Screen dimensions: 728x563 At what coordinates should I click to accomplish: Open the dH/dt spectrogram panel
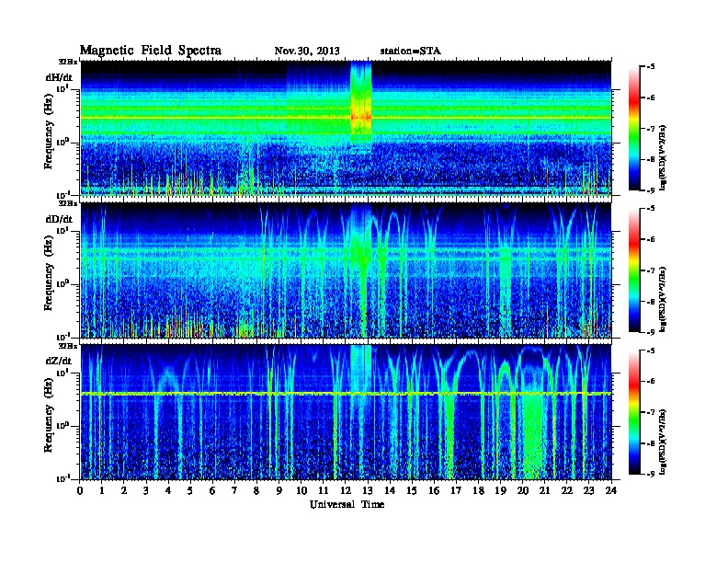pos(346,128)
